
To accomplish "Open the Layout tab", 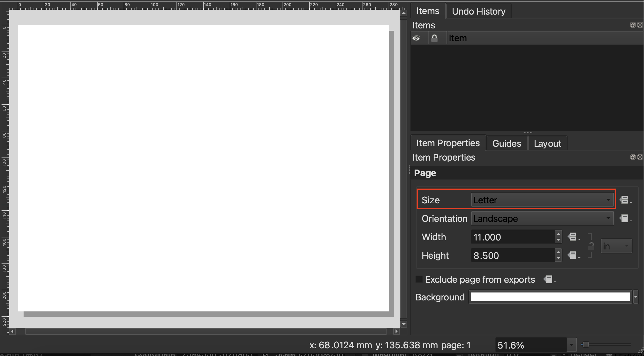I will 547,143.
